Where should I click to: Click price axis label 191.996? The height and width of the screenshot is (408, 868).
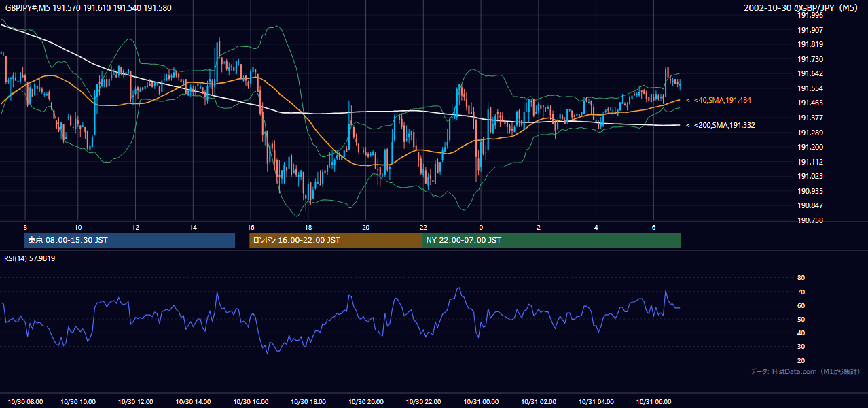810,15
